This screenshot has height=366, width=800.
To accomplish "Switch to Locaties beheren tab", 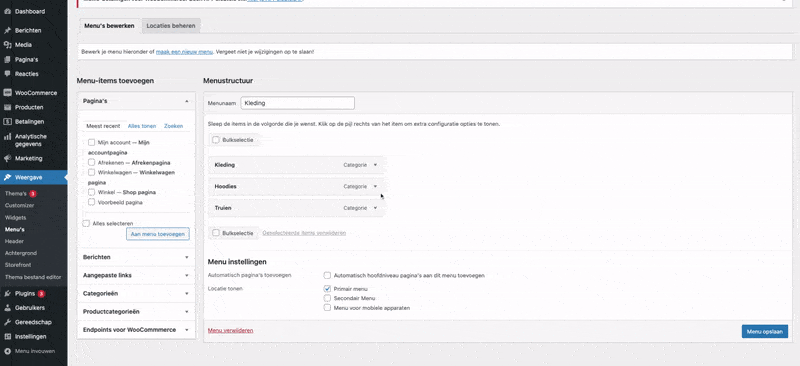I will tap(171, 26).
